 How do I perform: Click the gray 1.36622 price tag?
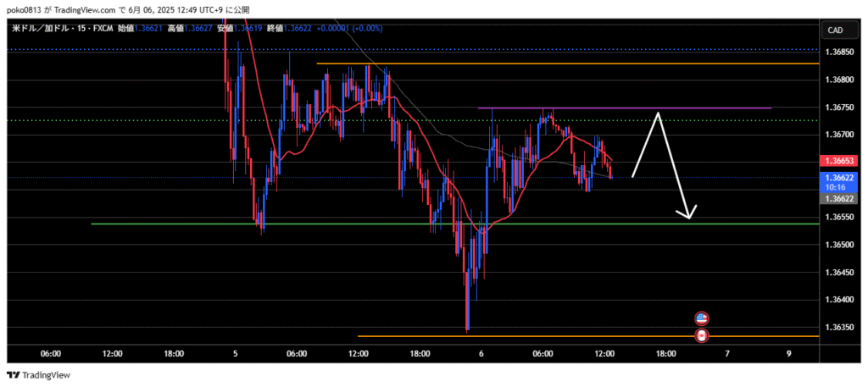[x=842, y=198]
